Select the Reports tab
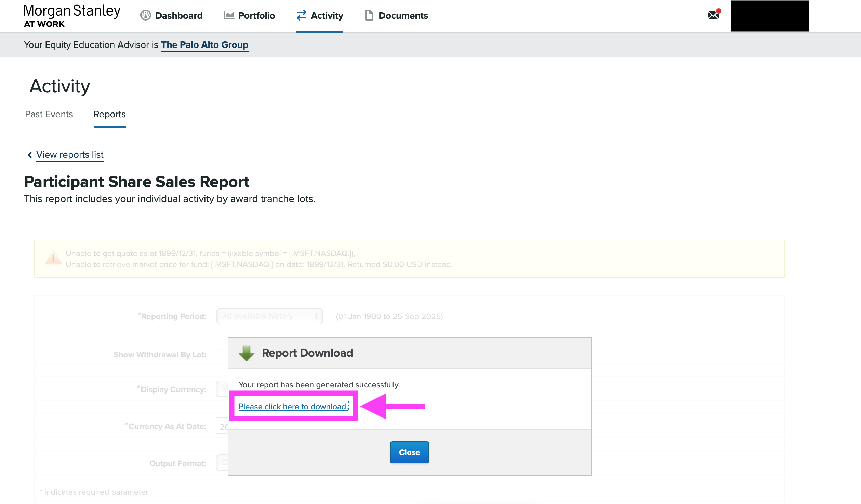Viewport: 861px width, 504px height. click(x=109, y=114)
